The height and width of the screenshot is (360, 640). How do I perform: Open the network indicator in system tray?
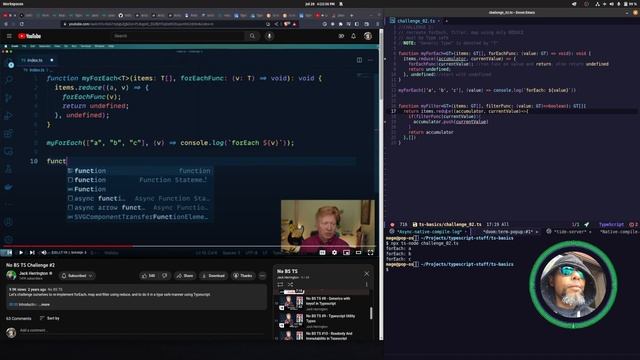(597, 4)
